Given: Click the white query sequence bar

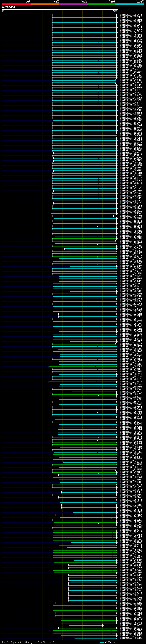Looking at the screenshot, I should (60, 9).
